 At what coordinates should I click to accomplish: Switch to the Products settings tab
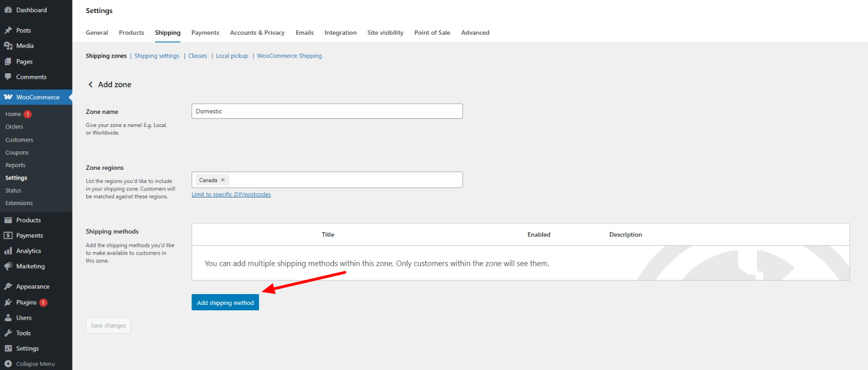131,33
